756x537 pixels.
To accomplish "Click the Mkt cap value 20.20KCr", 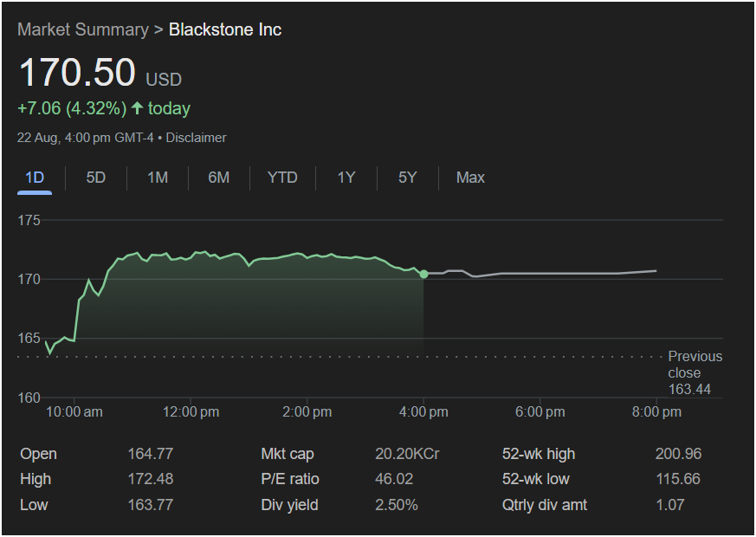I will tap(405, 454).
